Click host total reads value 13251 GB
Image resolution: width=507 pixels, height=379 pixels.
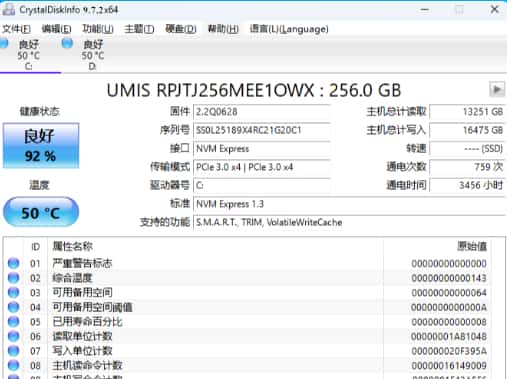pos(467,112)
